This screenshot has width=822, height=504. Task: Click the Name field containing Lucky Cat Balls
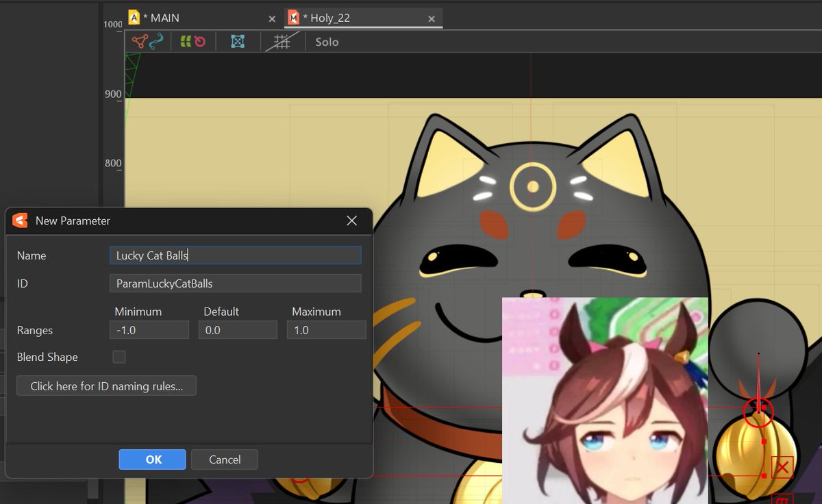click(x=235, y=255)
